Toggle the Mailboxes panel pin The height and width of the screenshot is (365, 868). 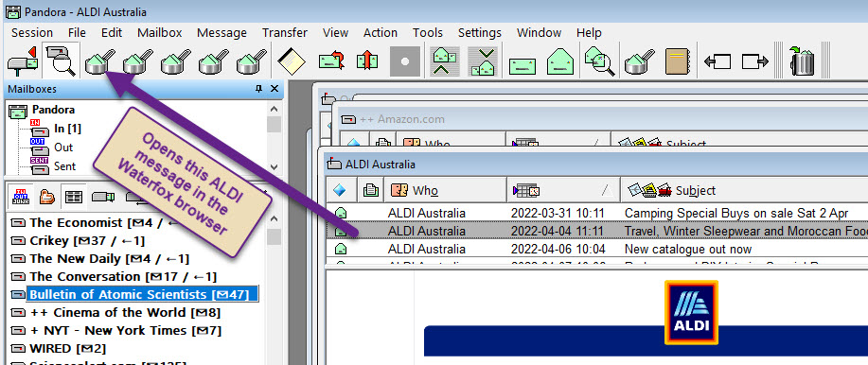coord(258,89)
